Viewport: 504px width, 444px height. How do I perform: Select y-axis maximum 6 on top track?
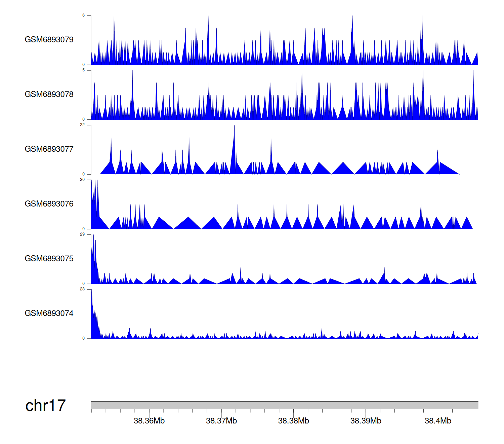coord(84,15)
